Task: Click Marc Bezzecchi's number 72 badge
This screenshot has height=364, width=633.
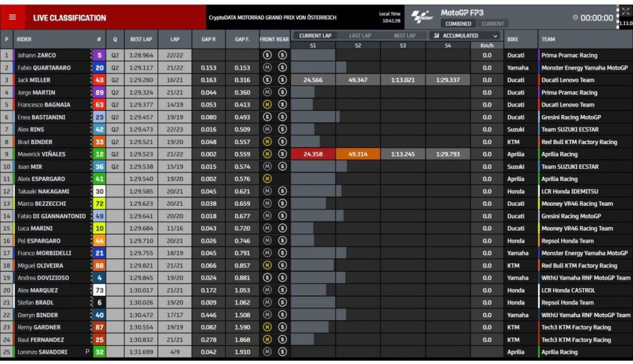Action: pos(100,204)
